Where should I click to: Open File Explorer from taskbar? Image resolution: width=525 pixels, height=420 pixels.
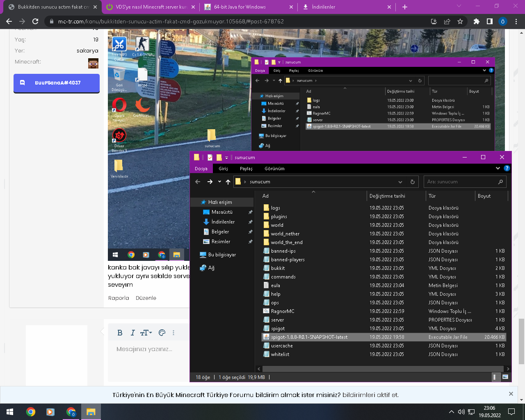[91, 412]
